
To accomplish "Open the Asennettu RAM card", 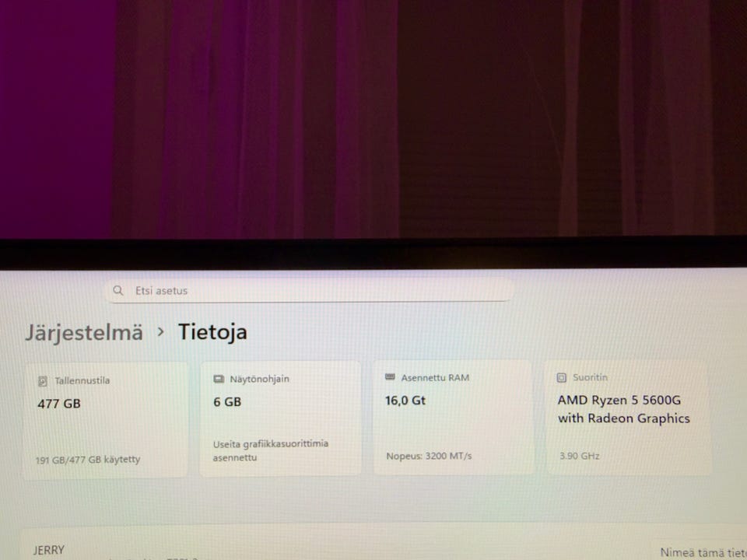I will pos(453,417).
